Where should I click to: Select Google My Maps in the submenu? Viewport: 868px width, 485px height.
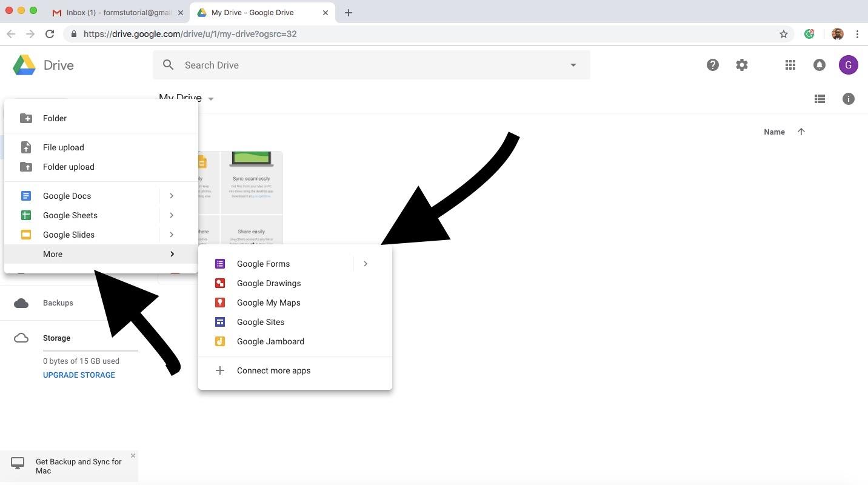[x=295, y=303]
